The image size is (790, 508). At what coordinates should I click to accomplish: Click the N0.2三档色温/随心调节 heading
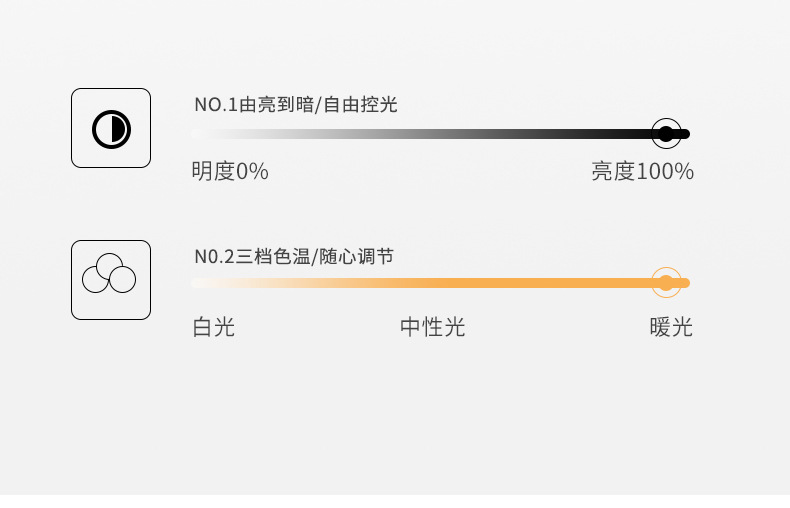[x=294, y=257]
